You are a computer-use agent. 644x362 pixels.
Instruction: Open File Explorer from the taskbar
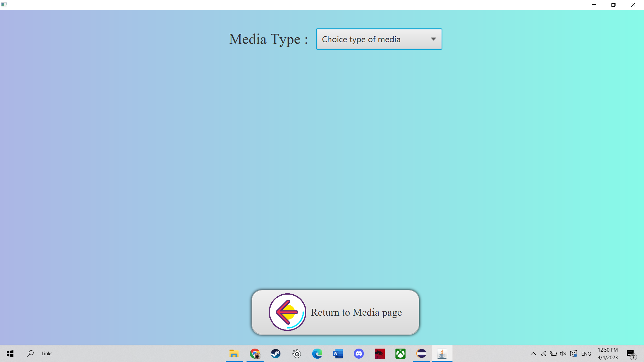coord(234,354)
